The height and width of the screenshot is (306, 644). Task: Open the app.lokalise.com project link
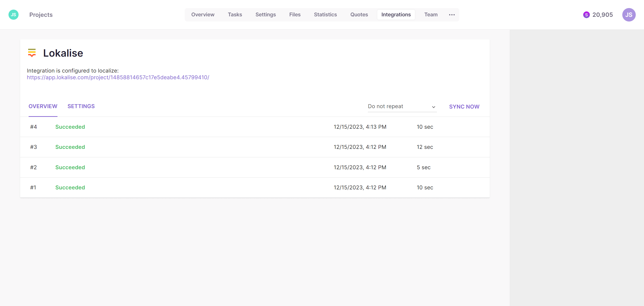point(118,78)
